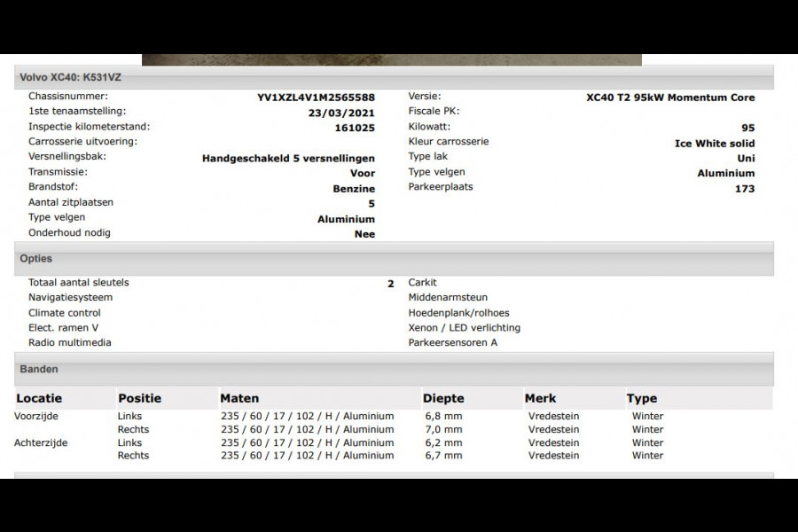Click the Vredestein brand in the first tyre row
Screen dimensions: 798x532
553,416
